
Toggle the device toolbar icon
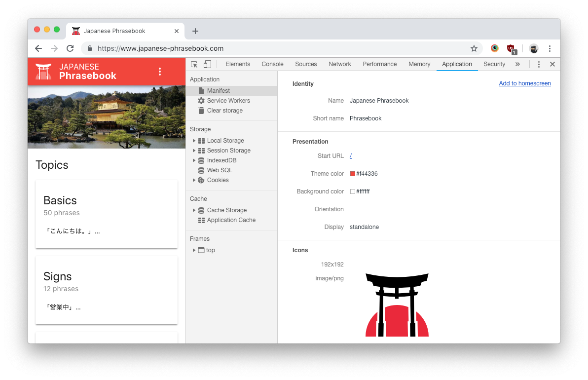pos(207,64)
